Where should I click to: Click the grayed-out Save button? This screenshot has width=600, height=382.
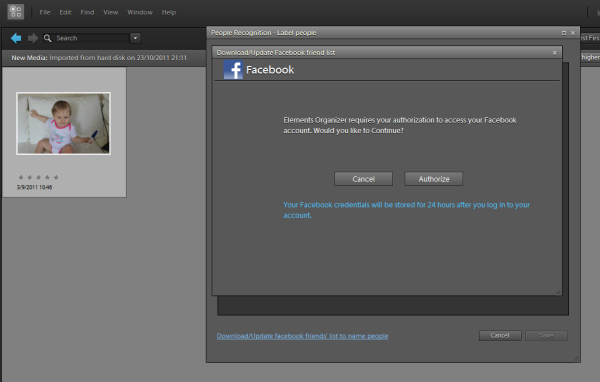click(546, 335)
